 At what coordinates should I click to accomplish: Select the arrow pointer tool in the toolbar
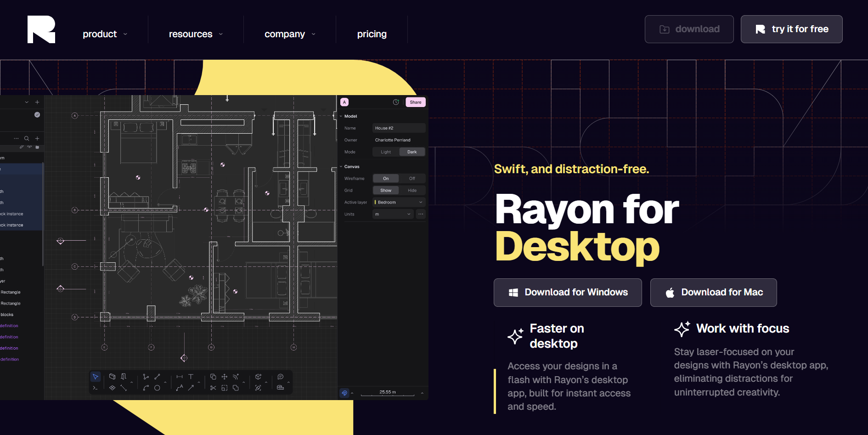(x=96, y=377)
